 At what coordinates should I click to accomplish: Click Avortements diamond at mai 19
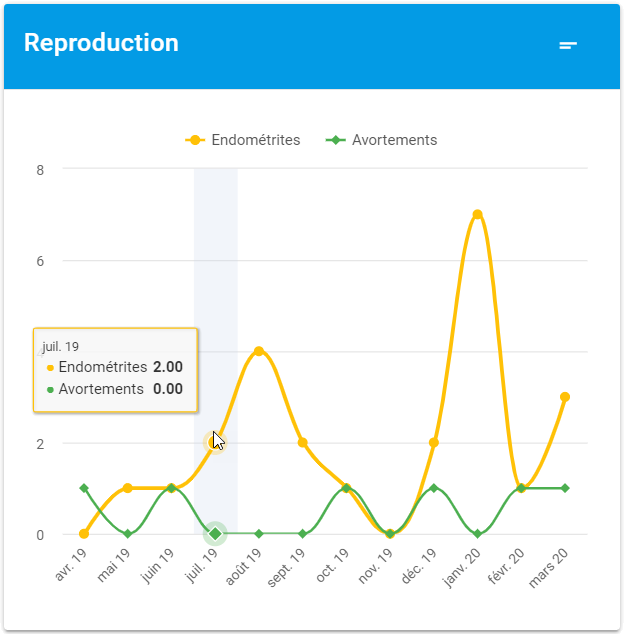click(x=127, y=534)
